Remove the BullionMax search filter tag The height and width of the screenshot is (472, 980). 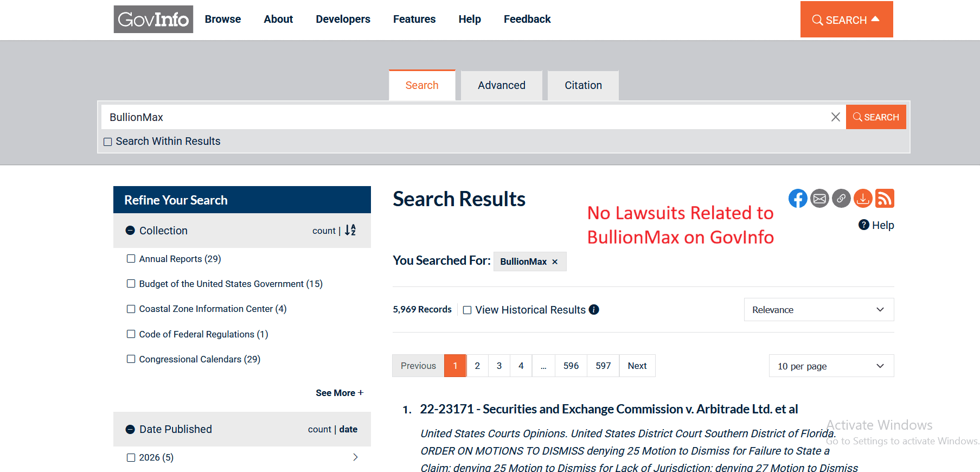pos(555,262)
